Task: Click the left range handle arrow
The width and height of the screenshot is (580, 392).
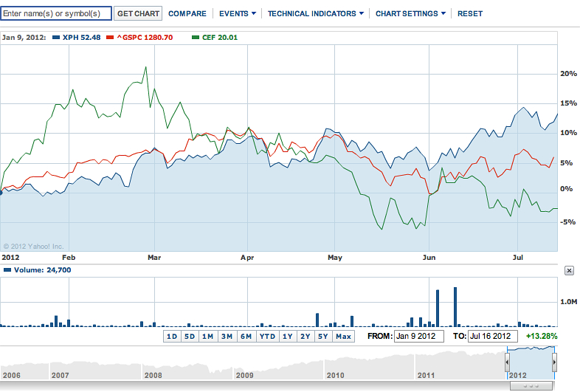Action: 507,362
